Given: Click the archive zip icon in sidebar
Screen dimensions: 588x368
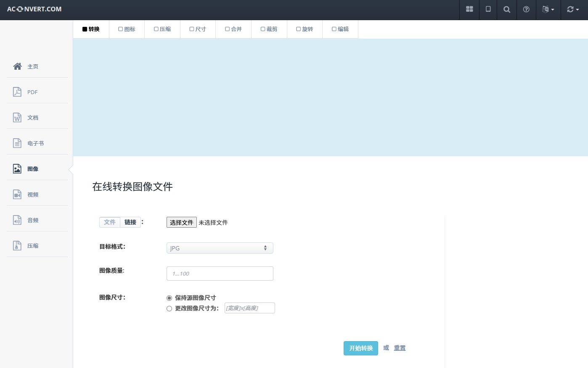Looking at the screenshot, I should pos(17,246).
